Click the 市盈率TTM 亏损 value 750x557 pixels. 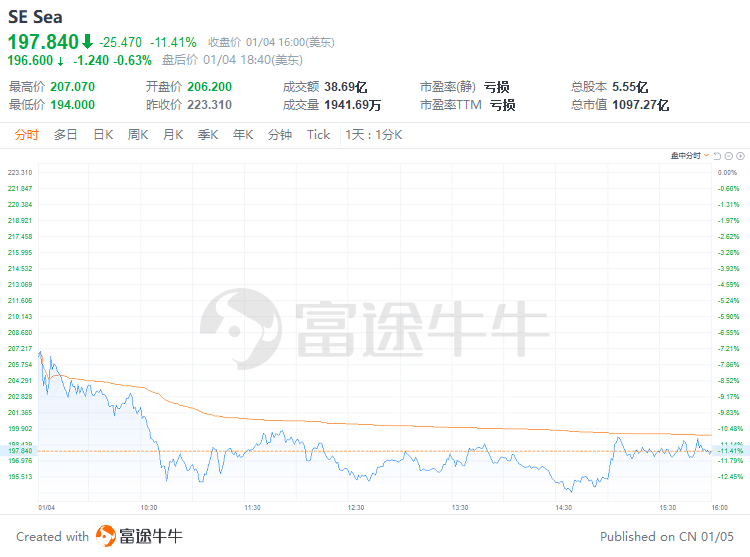(x=503, y=105)
